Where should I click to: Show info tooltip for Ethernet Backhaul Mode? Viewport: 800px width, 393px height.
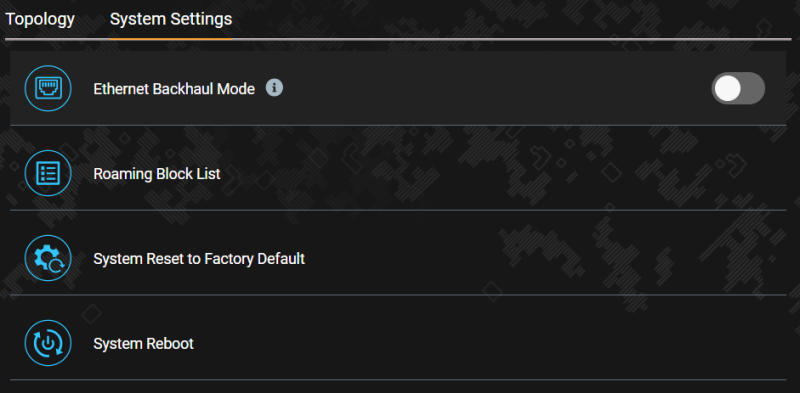(274, 88)
